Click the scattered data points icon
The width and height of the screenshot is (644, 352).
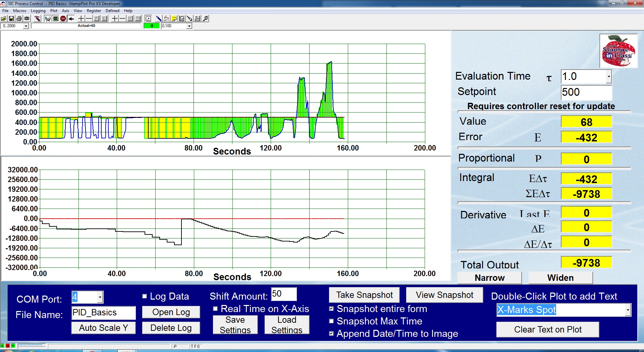tap(166, 18)
